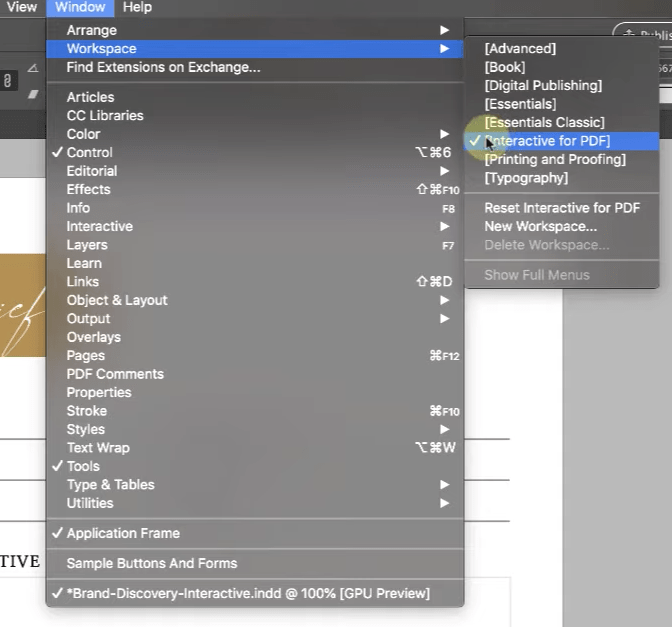Open the Properties panel
Screen dimensions: 672x627
(255, 392)
